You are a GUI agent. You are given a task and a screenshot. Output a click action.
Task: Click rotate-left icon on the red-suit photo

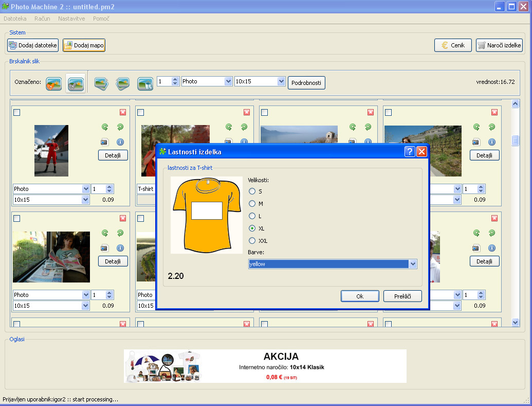click(x=105, y=127)
